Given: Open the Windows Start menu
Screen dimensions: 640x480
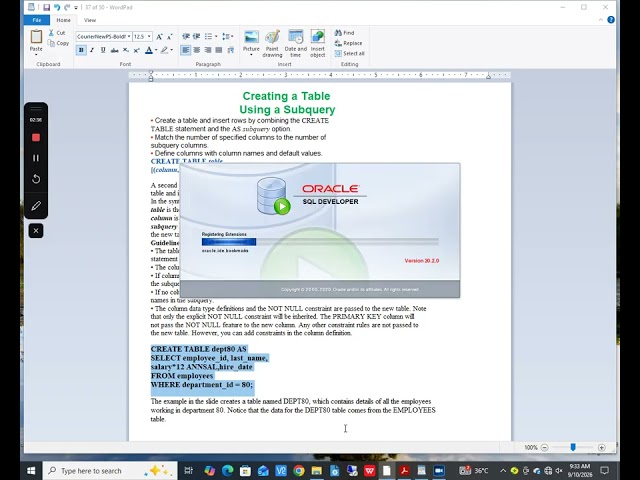Looking at the screenshot, I should pos(31,471).
